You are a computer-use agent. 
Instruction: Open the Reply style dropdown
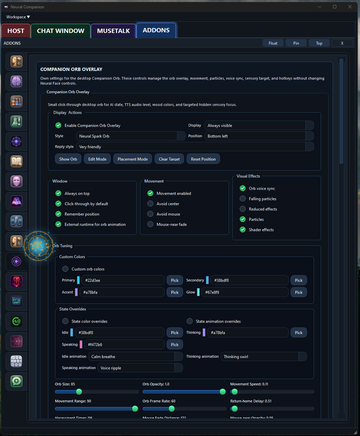[195, 147]
